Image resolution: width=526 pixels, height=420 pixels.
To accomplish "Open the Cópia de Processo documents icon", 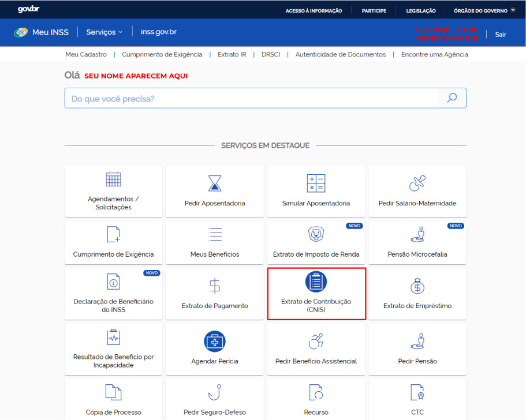I will point(113,392).
